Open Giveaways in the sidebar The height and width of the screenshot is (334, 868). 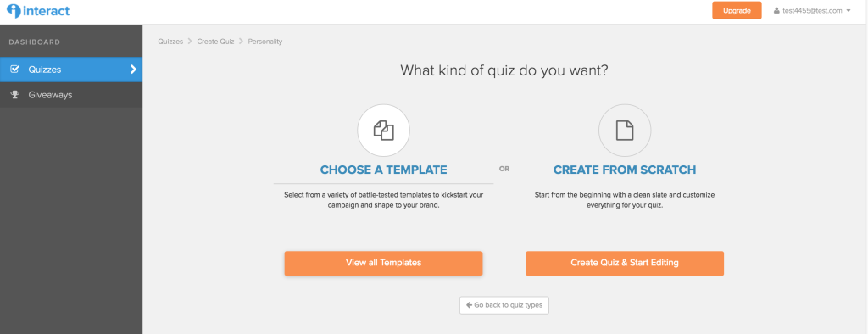coord(71,95)
